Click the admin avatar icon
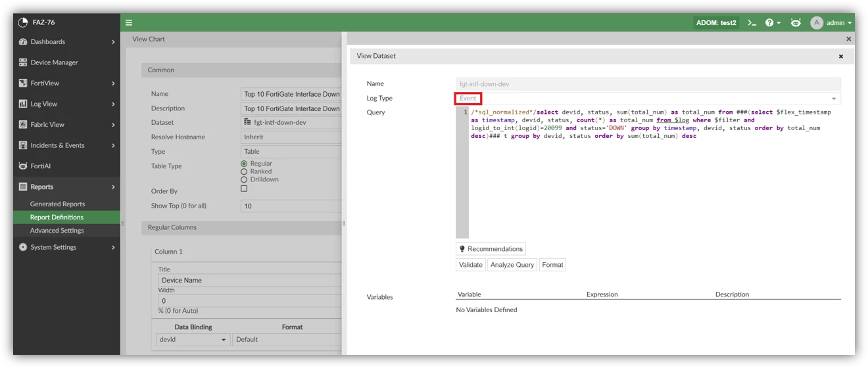Viewport: 868px width, 368px height. (x=817, y=22)
